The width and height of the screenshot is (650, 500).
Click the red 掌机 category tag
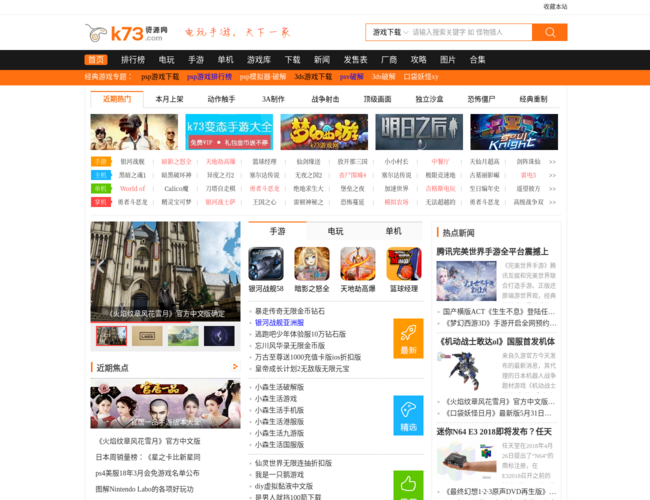101,202
